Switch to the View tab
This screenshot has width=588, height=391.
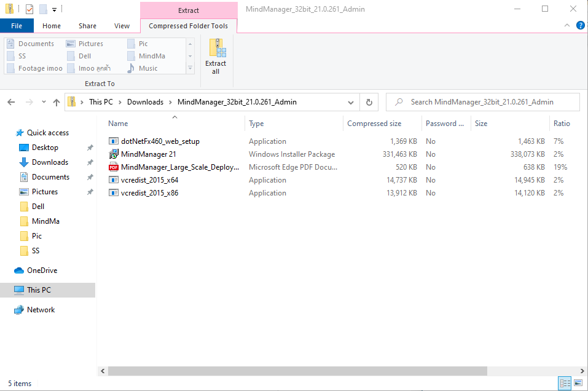pyautogui.click(x=122, y=26)
